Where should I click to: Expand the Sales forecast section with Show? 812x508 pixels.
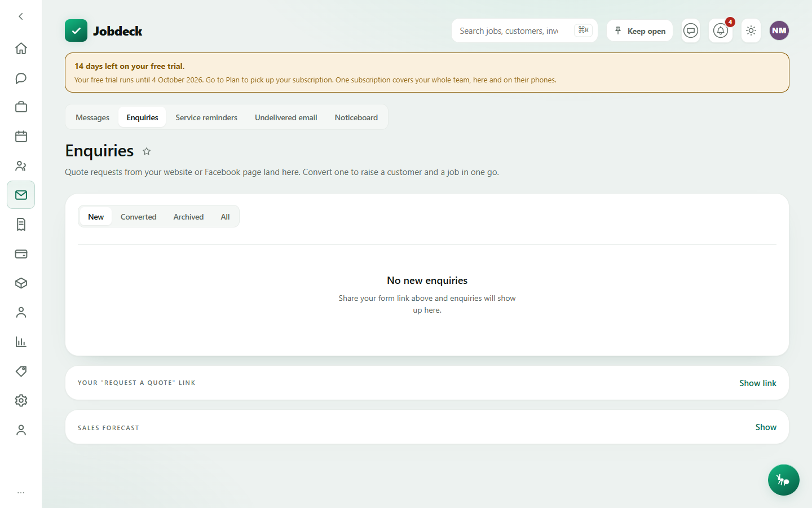click(x=766, y=427)
